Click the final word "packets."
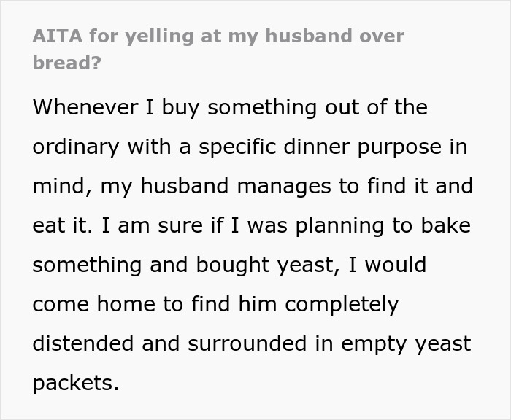 [75, 383]
